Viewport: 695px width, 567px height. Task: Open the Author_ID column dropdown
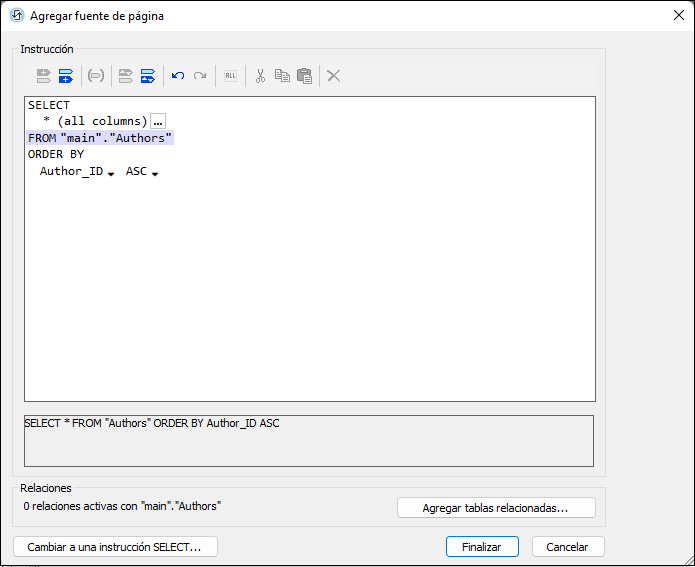pos(110,173)
